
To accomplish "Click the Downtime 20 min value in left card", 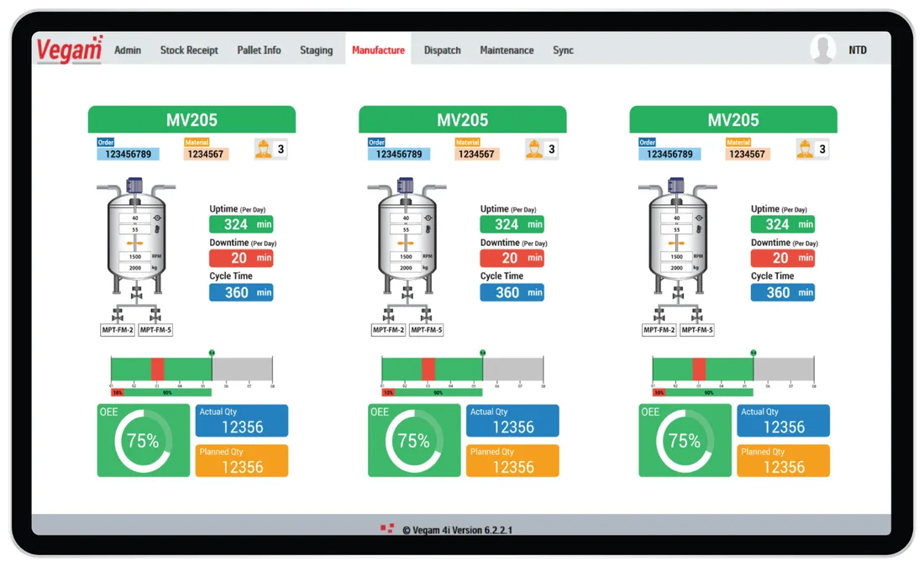I will pyautogui.click(x=241, y=258).
